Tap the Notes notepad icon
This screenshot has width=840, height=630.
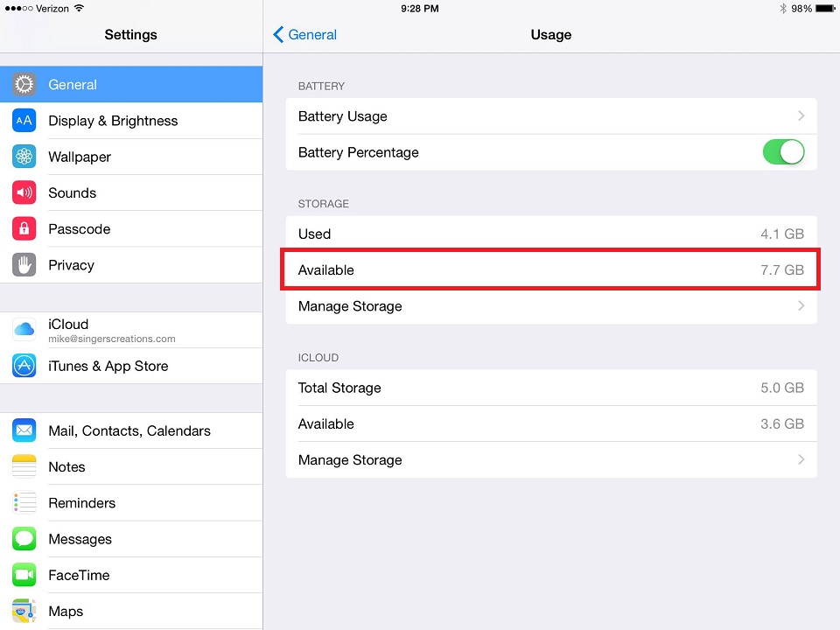tap(24, 466)
